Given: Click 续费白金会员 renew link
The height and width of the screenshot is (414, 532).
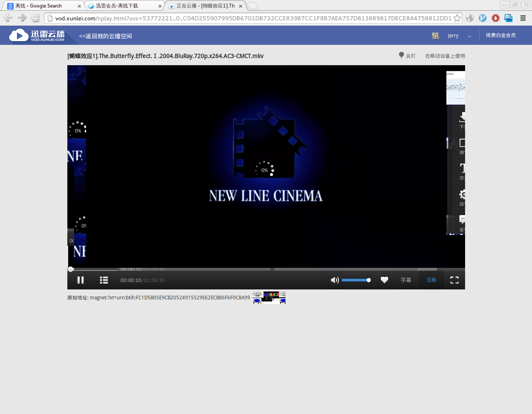Looking at the screenshot, I should 501,35.
